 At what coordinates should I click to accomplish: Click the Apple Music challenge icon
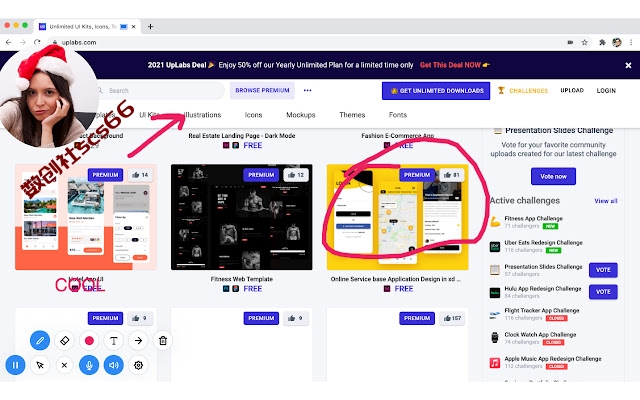pos(495,362)
